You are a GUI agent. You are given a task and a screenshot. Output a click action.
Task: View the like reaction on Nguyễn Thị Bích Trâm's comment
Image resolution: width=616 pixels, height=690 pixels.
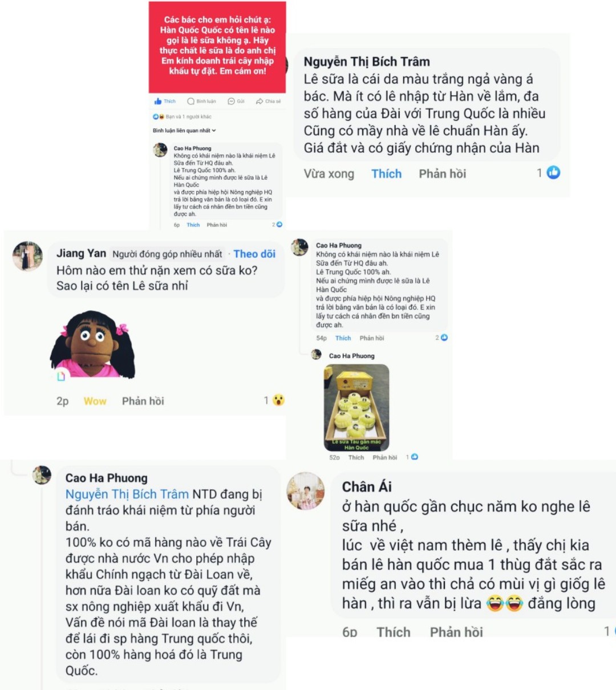coord(553,173)
